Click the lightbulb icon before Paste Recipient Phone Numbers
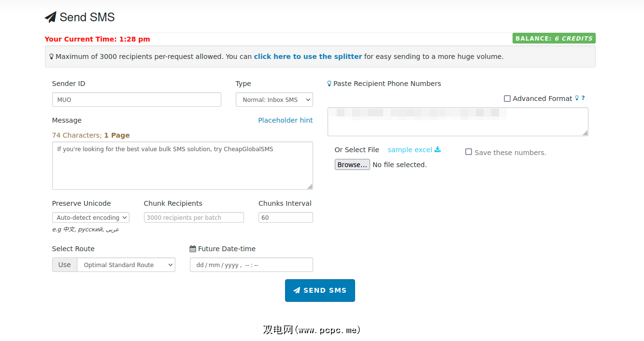Image resolution: width=644 pixels, height=341 pixels. point(329,84)
